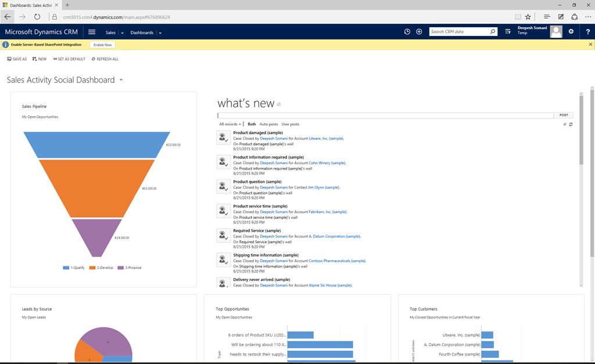Screen dimensions: 595x364
Task: Click the Enable Now button
Action: coord(102,45)
